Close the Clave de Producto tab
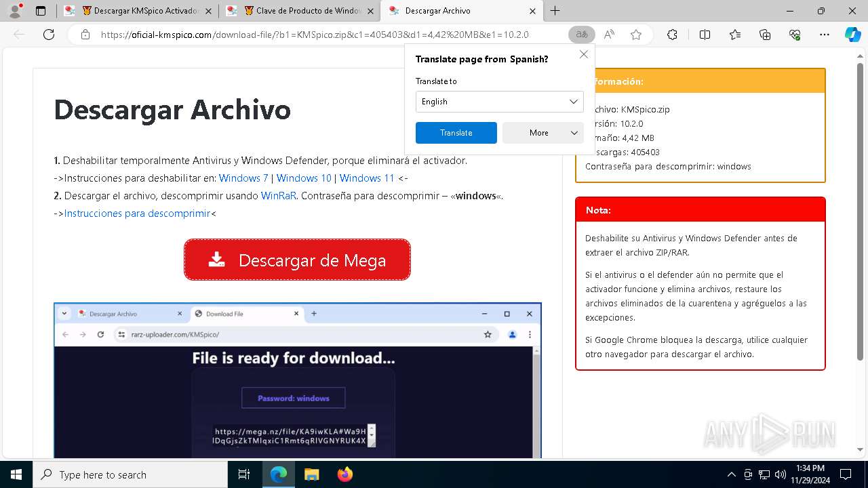868x488 pixels. point(369,11)
